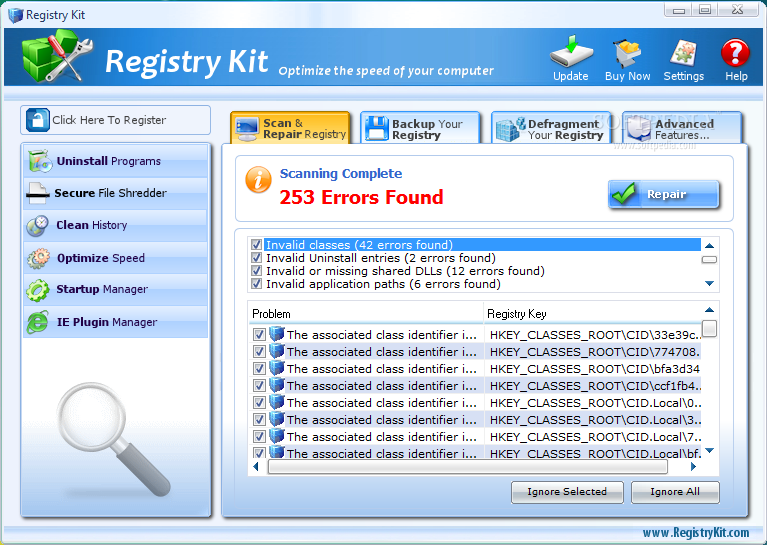Open the Defragment Your Registry tab

point(551,129)
